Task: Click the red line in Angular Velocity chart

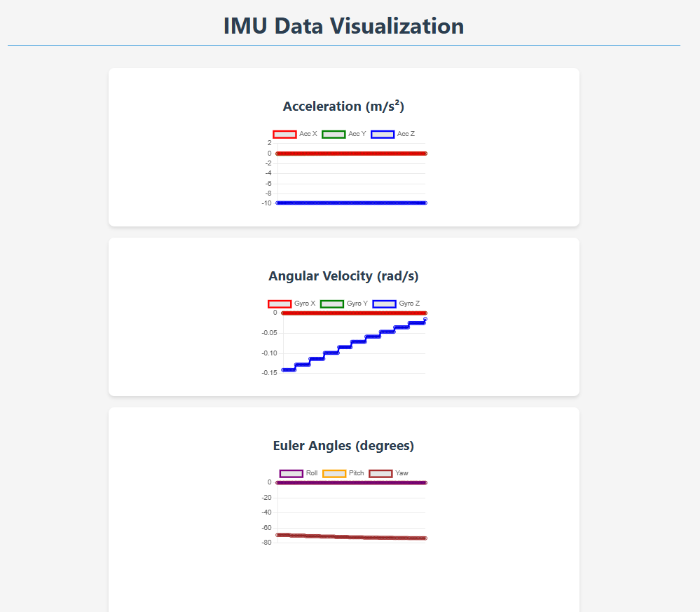Action: tap(350, 313)
